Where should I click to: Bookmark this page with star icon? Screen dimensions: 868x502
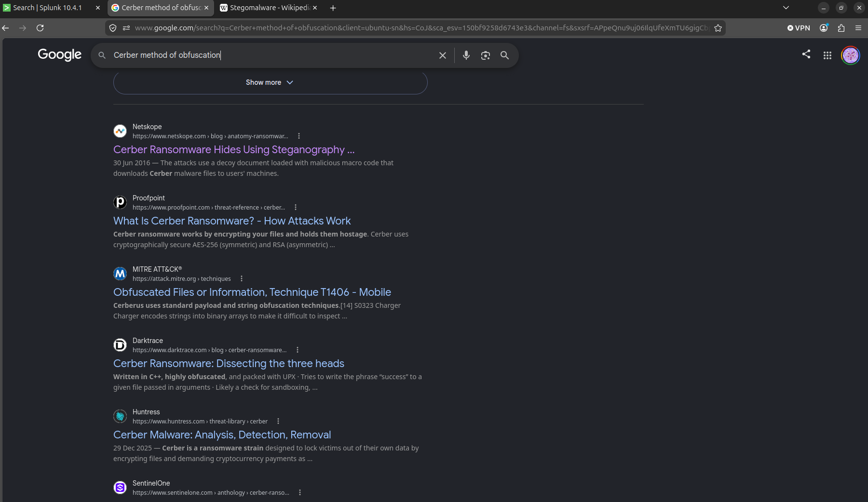[x=718, y=28]
